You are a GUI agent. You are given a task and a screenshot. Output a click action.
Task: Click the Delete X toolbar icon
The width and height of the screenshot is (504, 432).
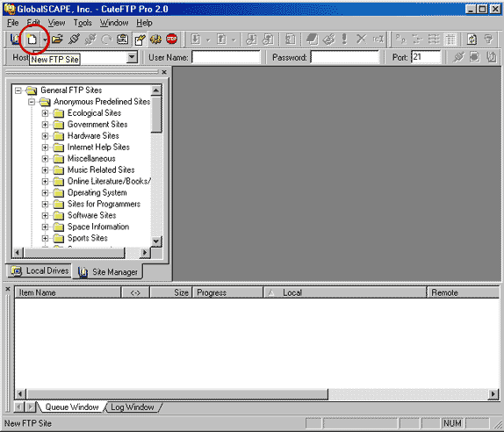[x=361, y=40]
